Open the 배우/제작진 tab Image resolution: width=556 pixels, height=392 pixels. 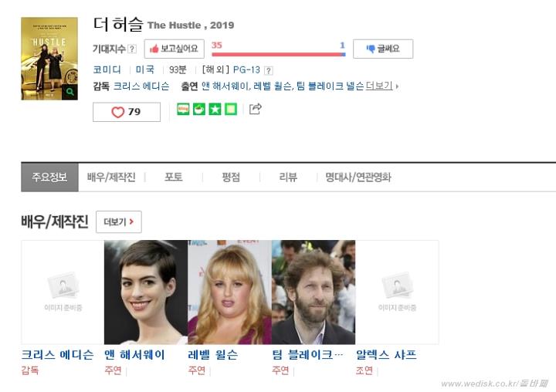111,177
